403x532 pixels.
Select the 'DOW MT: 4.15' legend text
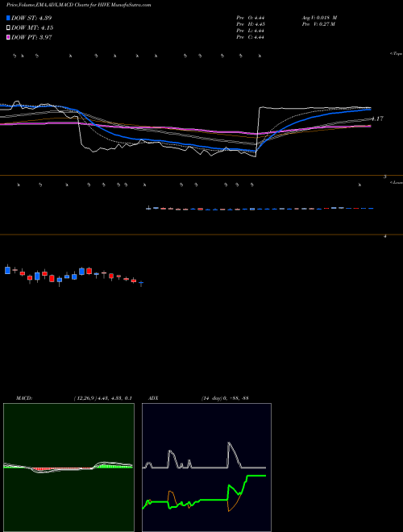coord(32,28)
